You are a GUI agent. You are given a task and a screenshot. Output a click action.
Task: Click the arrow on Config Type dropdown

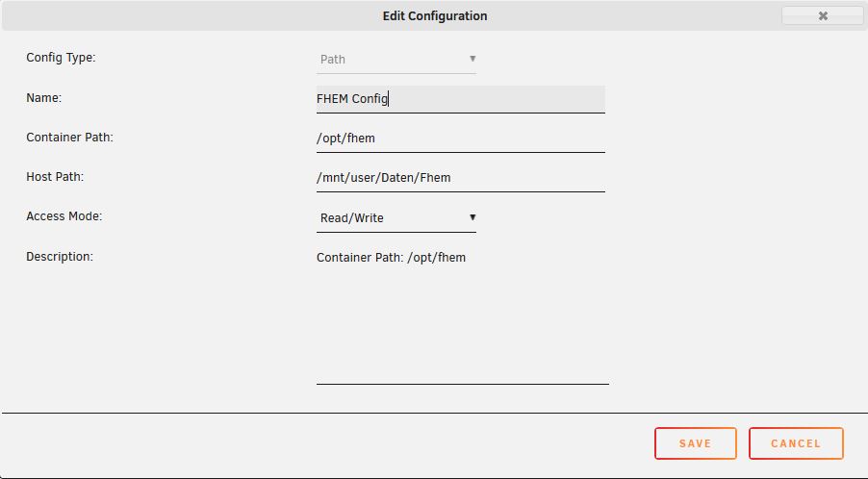point(472,59)
